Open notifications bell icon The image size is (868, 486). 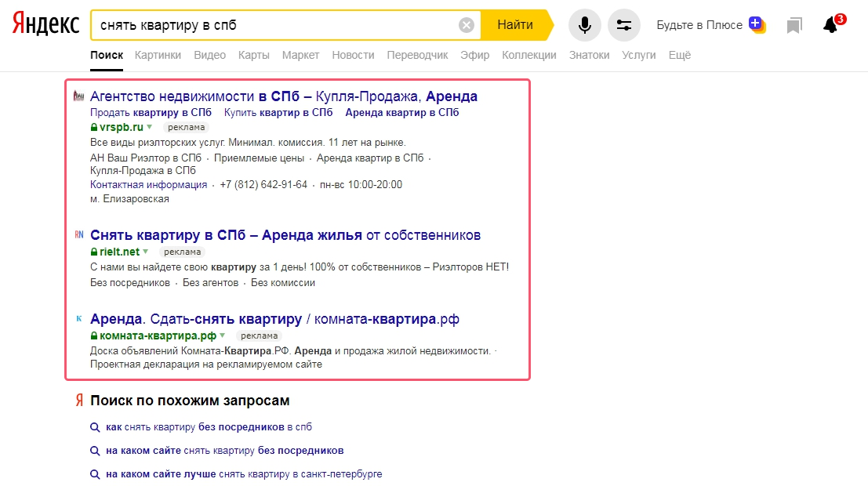tap(830, 25)
